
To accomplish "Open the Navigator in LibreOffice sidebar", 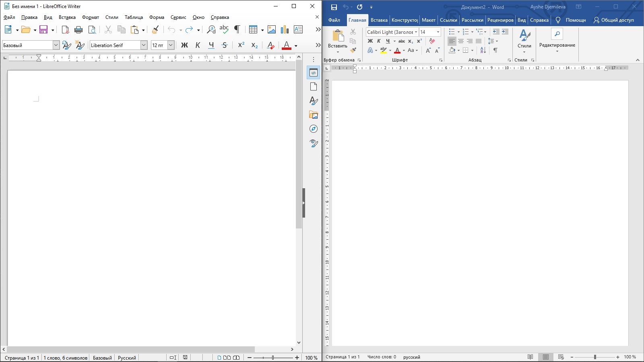I will [314, 129].
